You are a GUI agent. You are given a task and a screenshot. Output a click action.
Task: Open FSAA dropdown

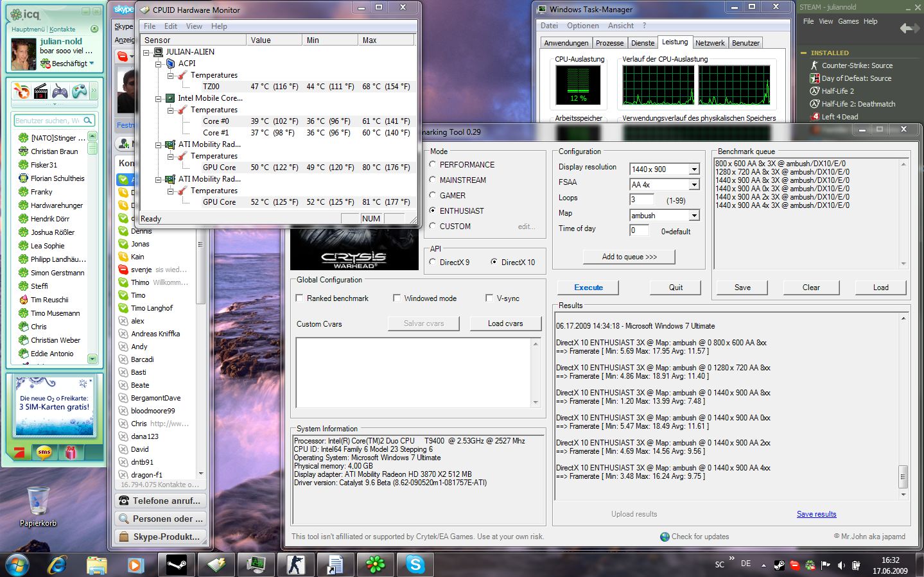(x=694, y=185)
